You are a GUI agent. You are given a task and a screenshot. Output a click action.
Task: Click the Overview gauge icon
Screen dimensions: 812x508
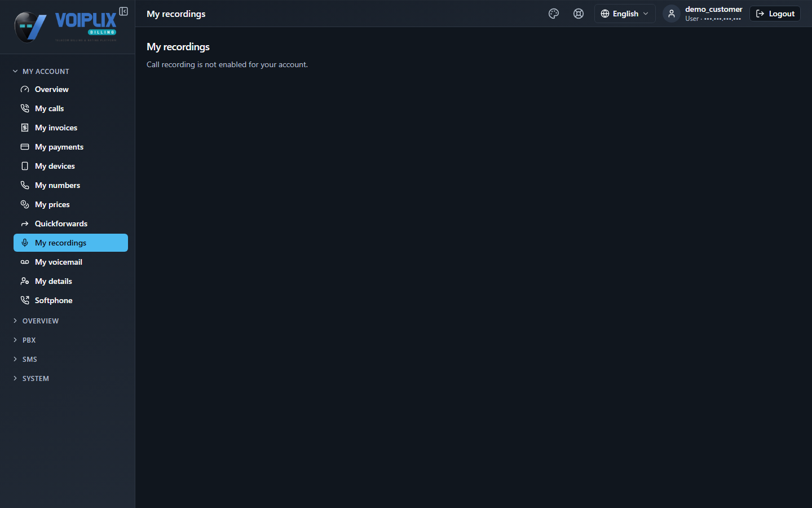(25, 89)
